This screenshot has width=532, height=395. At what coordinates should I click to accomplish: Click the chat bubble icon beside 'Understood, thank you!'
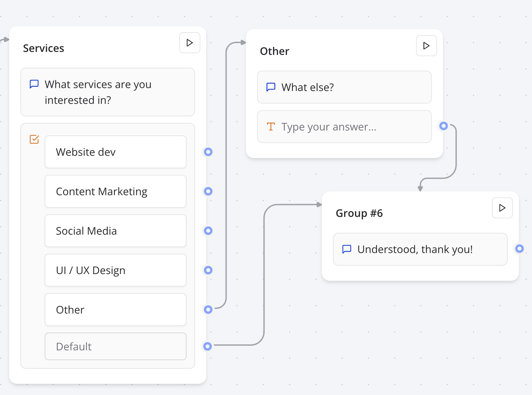click(x=346, y=249)
